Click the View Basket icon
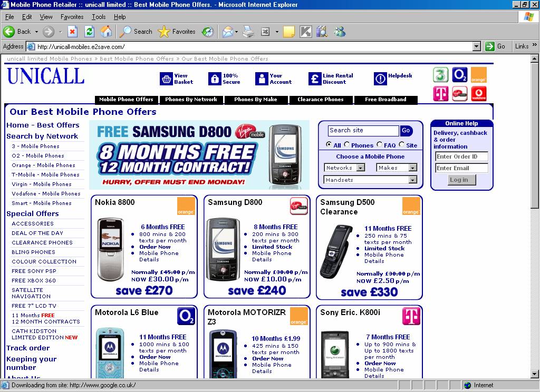Screen dimensions: 540x392 click(166, 79)
